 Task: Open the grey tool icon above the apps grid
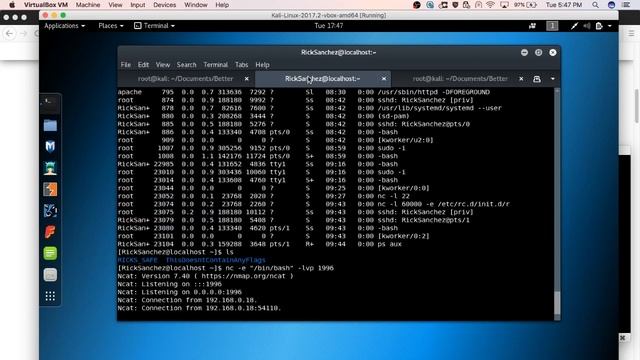coord(50,275)
